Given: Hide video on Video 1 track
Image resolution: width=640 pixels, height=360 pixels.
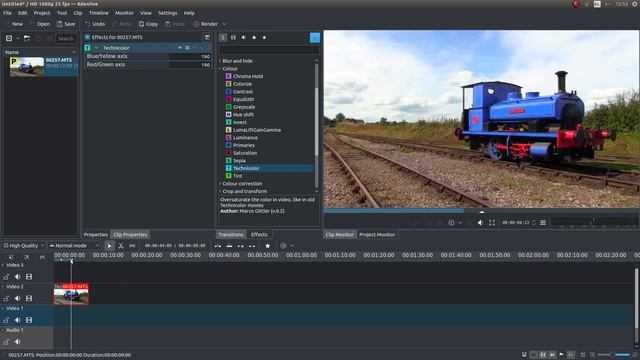Looking at the screenshot, I should click(x=29, y=320).
